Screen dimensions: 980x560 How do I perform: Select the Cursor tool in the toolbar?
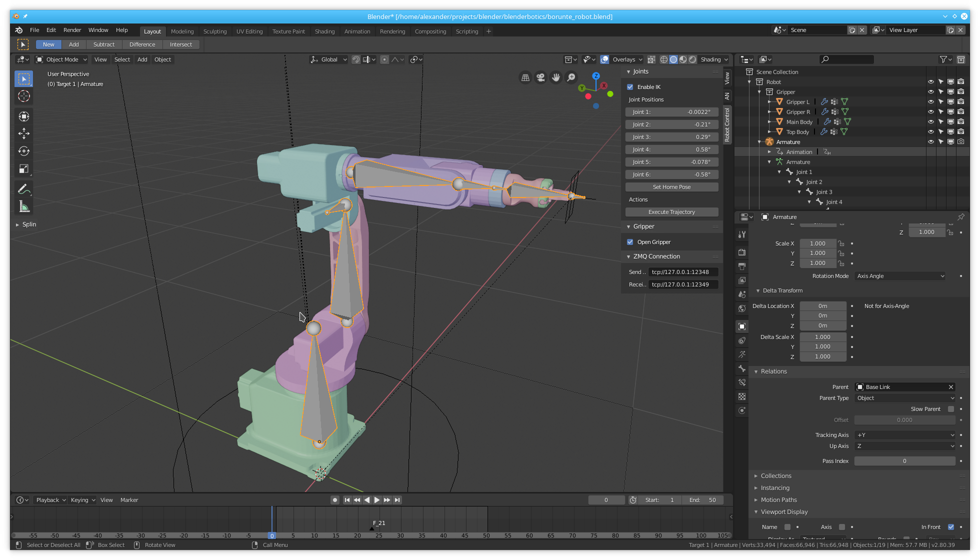[x=23, y=96]
